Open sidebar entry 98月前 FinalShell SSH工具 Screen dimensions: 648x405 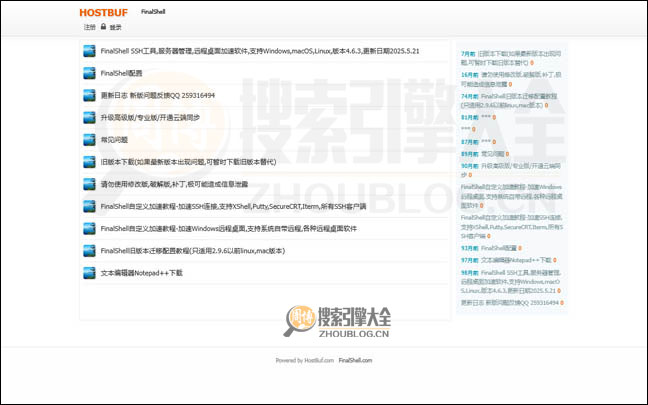[x=511, y=282]
